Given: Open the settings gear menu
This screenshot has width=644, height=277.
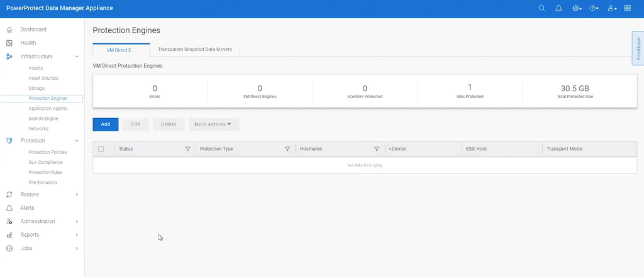Looking at the screenshot, I should pyautogui.click(x=577, y=8).
